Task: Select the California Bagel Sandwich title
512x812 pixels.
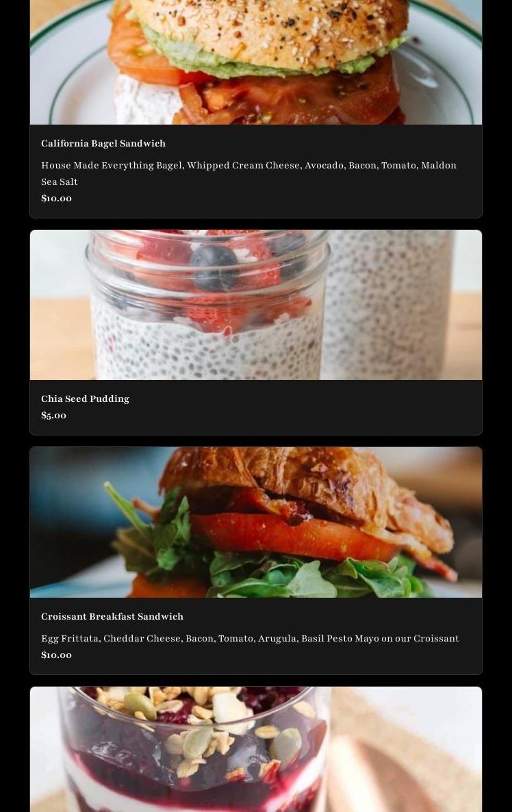Action: click(x=103, y=144)
